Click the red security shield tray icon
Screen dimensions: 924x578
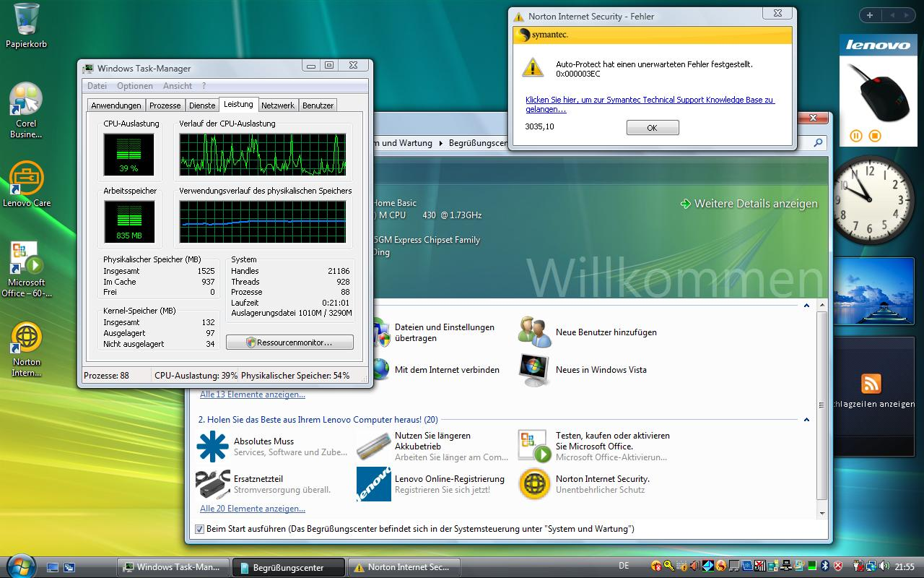(x=837, y=566)
